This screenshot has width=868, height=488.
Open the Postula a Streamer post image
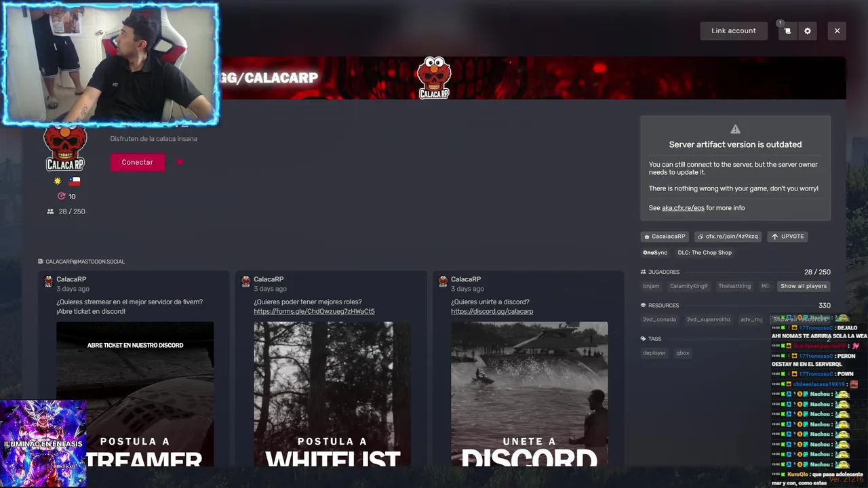click(135, 394)
